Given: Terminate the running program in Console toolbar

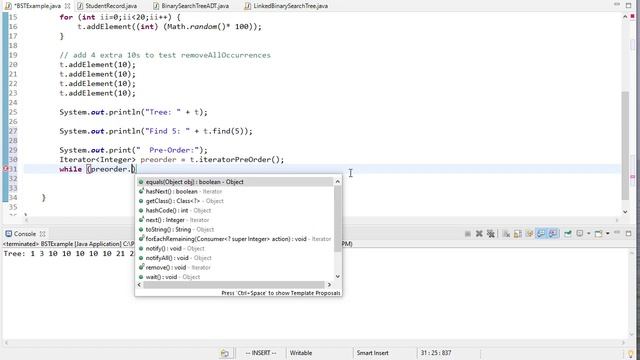Looking at the screenshot, I should tap(468, 234).
